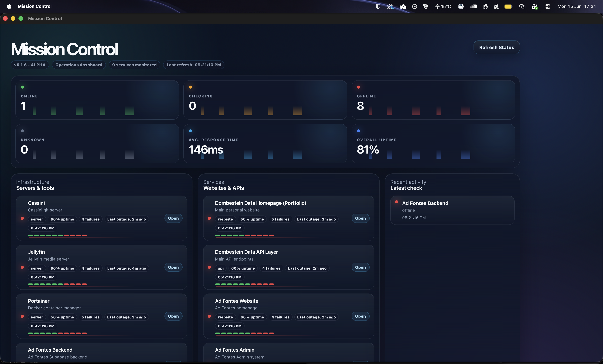This screenshot has height=364, width=603.
Task: Click the green dot on the Online card
Action: click(22, 87)
